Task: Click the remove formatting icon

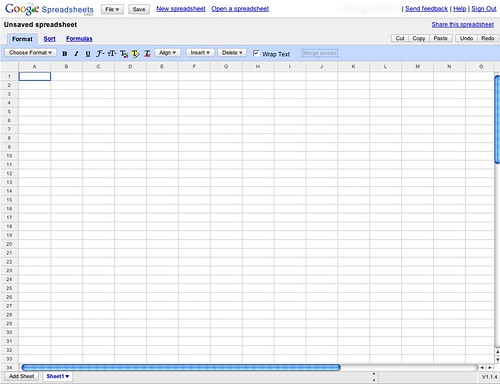Action: (x=147, y=53)
